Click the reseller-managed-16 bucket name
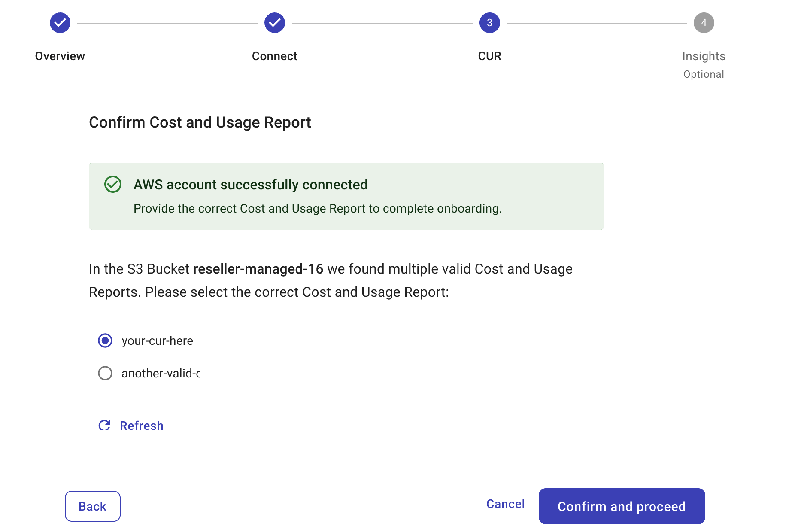Image resolution: width=795 pixels, height=532 pixels. click(x=258, y=269)
